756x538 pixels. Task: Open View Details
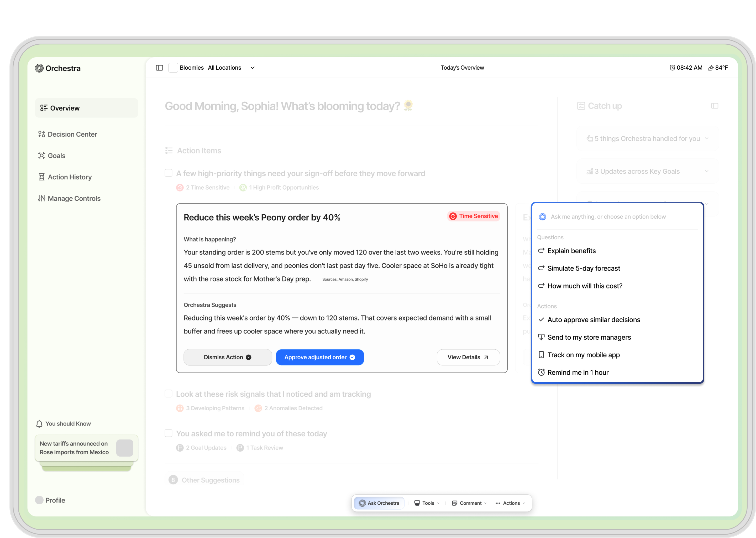click(468, 357)
